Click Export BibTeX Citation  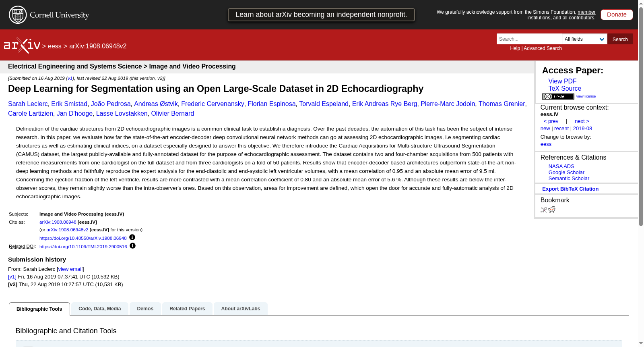pyautogui.click(x=570, y=189)
